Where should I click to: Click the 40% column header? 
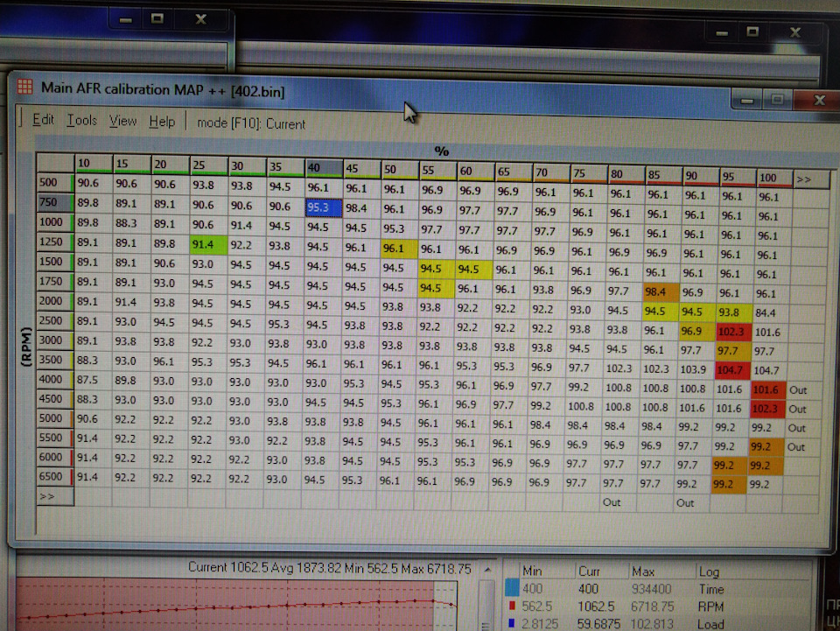coord(323,168)
